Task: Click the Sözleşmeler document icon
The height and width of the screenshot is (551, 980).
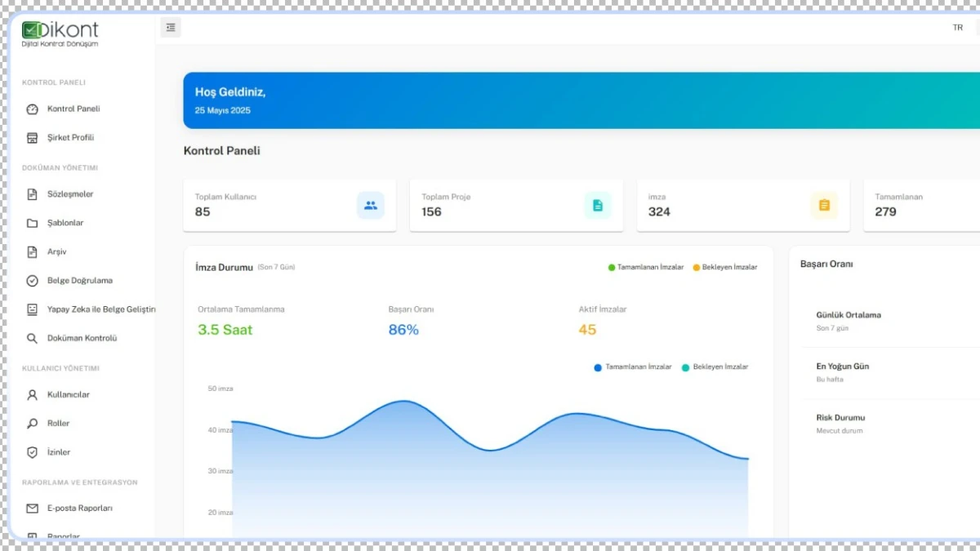Action: pyautogui.click(x=33, y=194)
